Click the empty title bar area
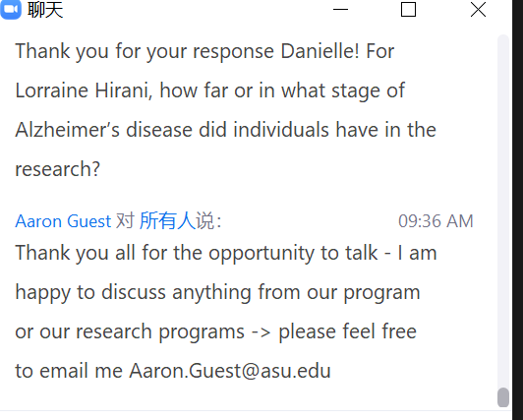Viewport: 523px width, 420px height. pyautogui.click(x=197, y=9)
